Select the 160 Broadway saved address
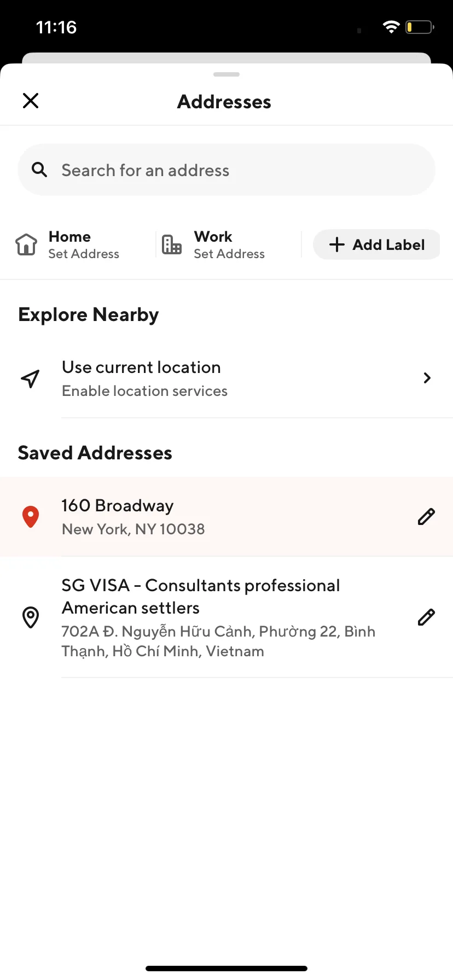 point(226,517)
